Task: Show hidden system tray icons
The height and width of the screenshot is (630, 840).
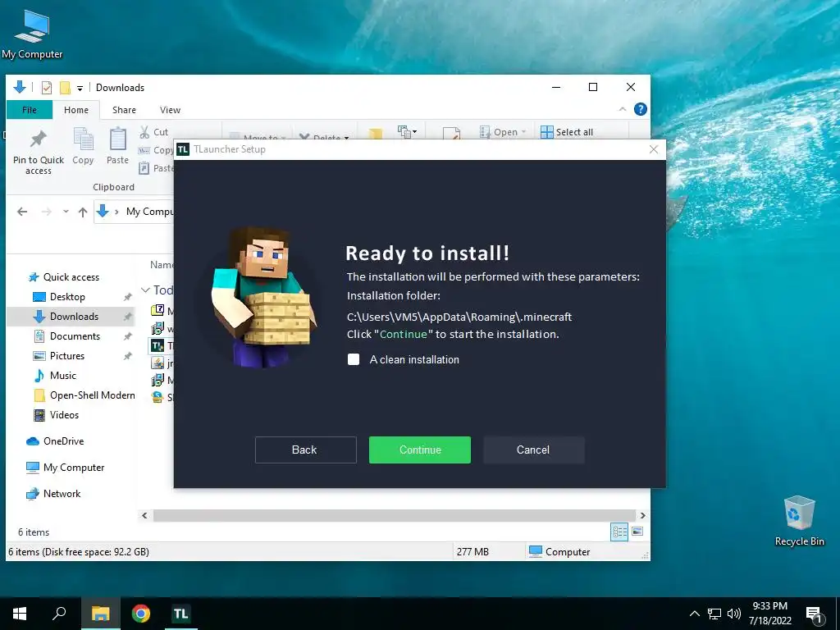Action: pos(694,614)
